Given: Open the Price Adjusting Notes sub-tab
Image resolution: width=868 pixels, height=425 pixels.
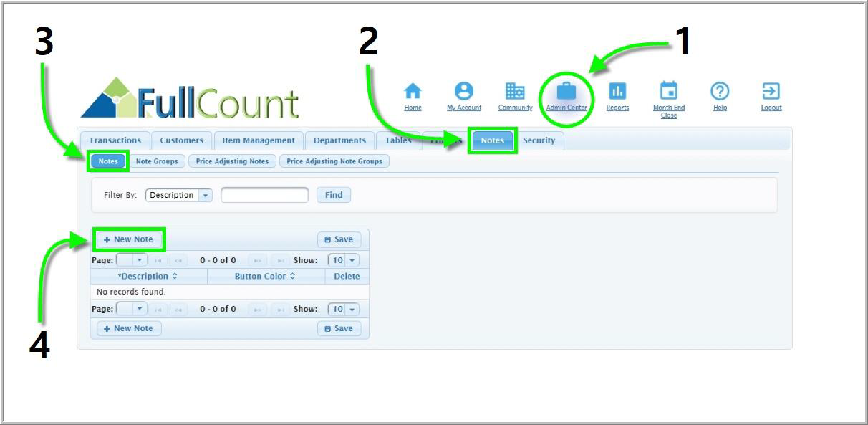Looking at the screenshot, I should pos(232,161).
